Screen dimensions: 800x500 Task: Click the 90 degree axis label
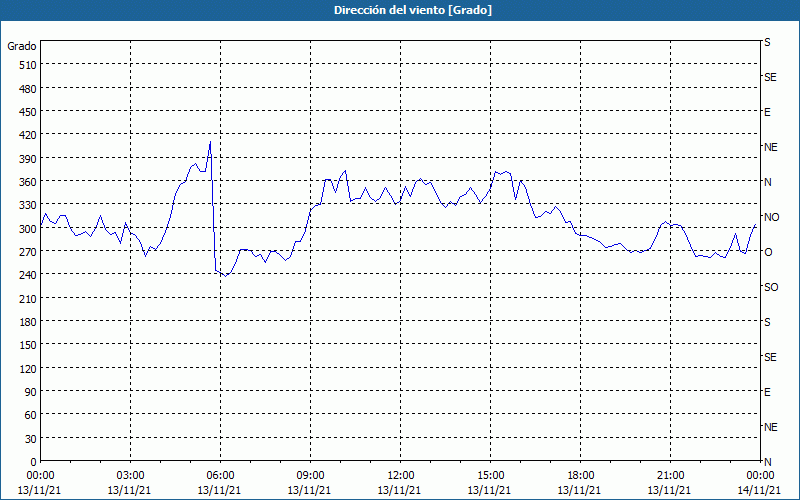coord(31,392)
